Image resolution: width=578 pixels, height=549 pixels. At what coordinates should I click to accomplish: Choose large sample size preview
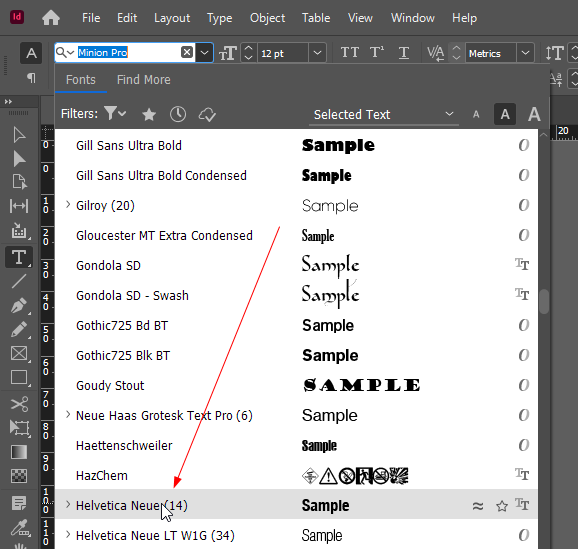534,114
